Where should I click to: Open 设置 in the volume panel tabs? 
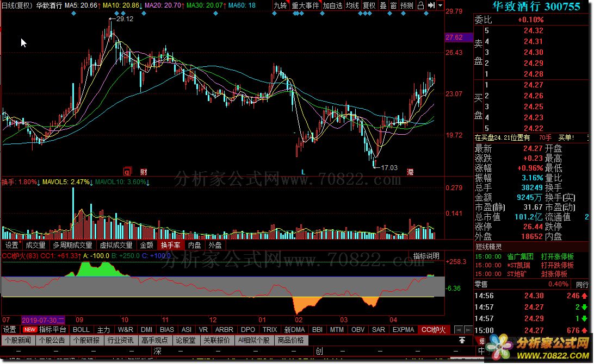(x=12, y=245)
